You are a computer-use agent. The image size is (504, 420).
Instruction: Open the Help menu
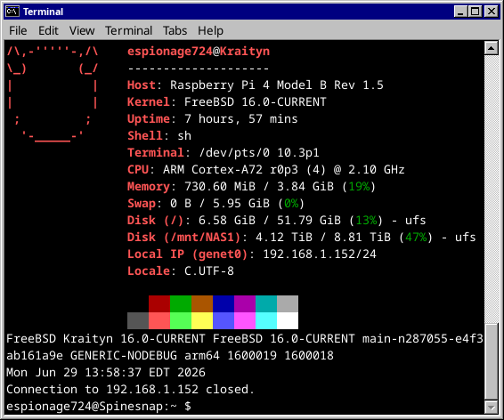pos(210,31)
